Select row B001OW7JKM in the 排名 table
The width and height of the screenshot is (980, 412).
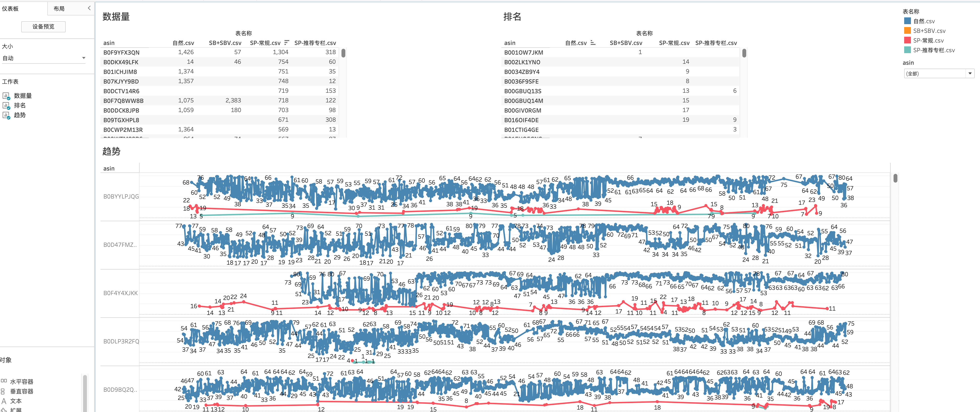coord(620,52)
